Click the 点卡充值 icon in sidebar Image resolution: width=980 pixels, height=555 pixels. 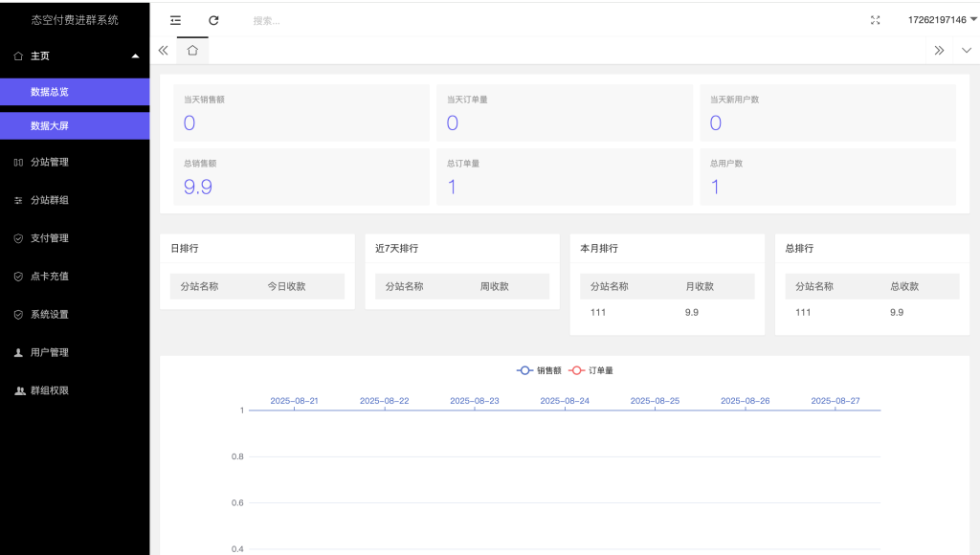[x=16, y=276]
